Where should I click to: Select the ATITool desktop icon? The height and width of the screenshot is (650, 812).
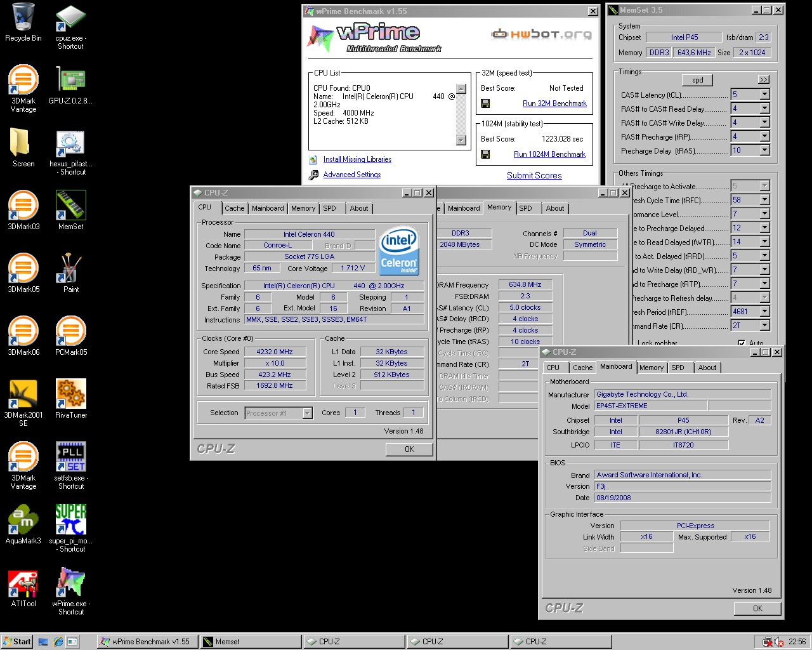coord(23,583)
